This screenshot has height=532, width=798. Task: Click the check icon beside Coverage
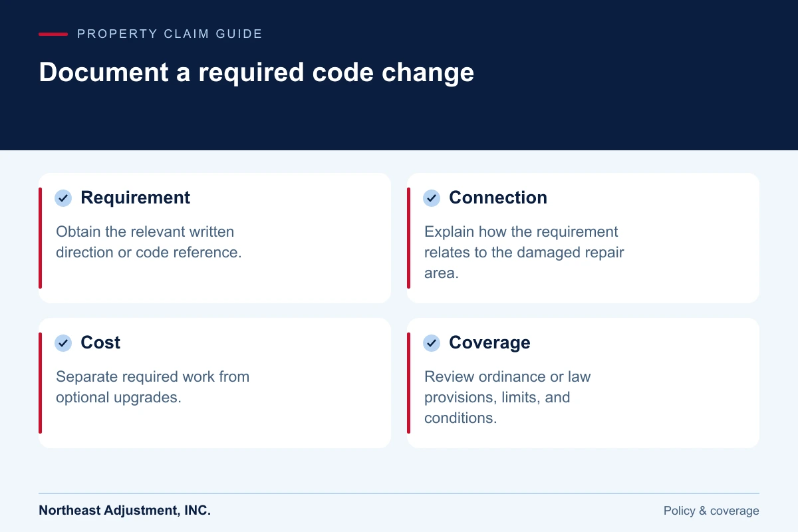click(x=432, y=343)
